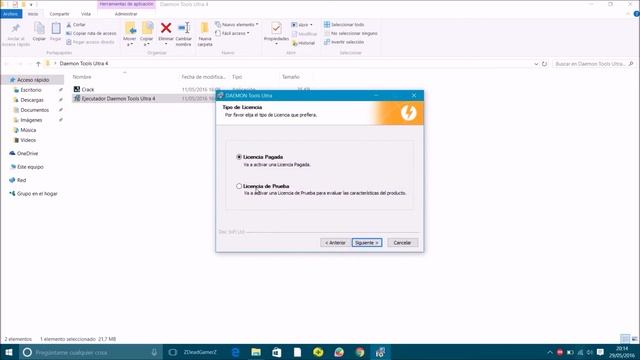Screen dimensions: 640x360
Task: Sort by Fecha de modificación column
Action: coord(203,77)
